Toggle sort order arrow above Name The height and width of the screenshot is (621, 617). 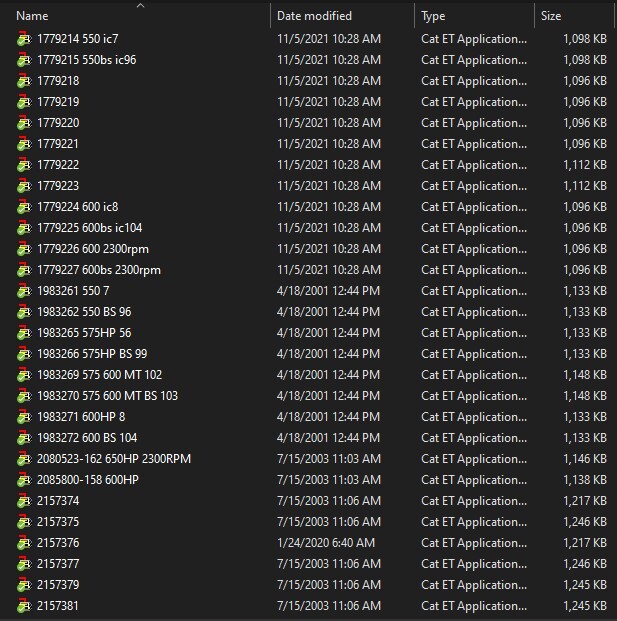(x=140, y=6)
